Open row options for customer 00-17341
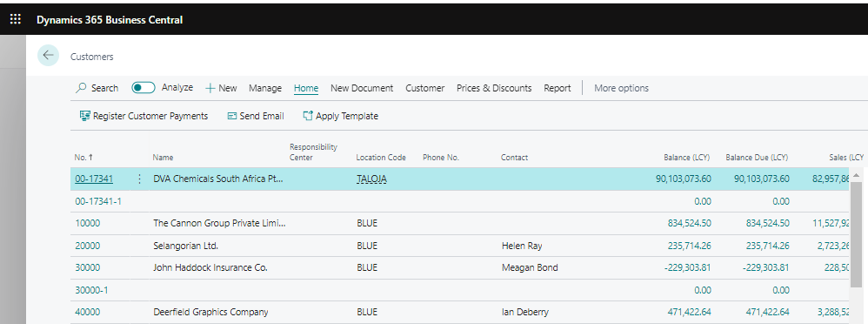 pos(139,179)
